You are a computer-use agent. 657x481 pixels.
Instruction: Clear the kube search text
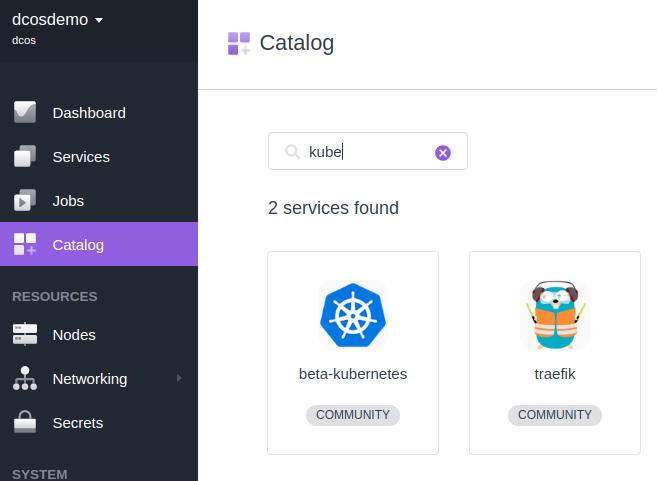[x=443, y=153]
